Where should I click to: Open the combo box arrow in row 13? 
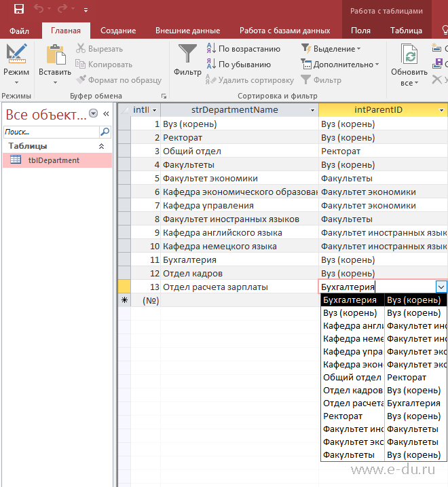(x=441, y=287)
